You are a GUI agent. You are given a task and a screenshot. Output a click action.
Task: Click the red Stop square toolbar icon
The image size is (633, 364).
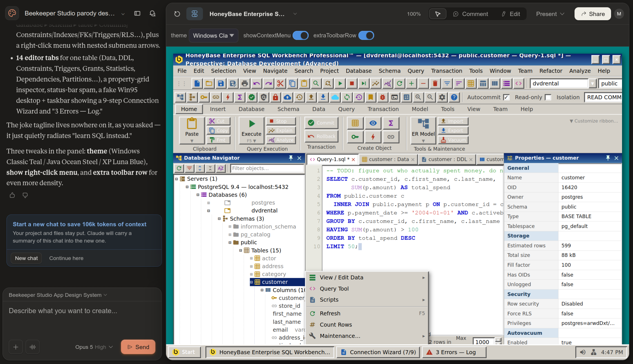(352, 84)
